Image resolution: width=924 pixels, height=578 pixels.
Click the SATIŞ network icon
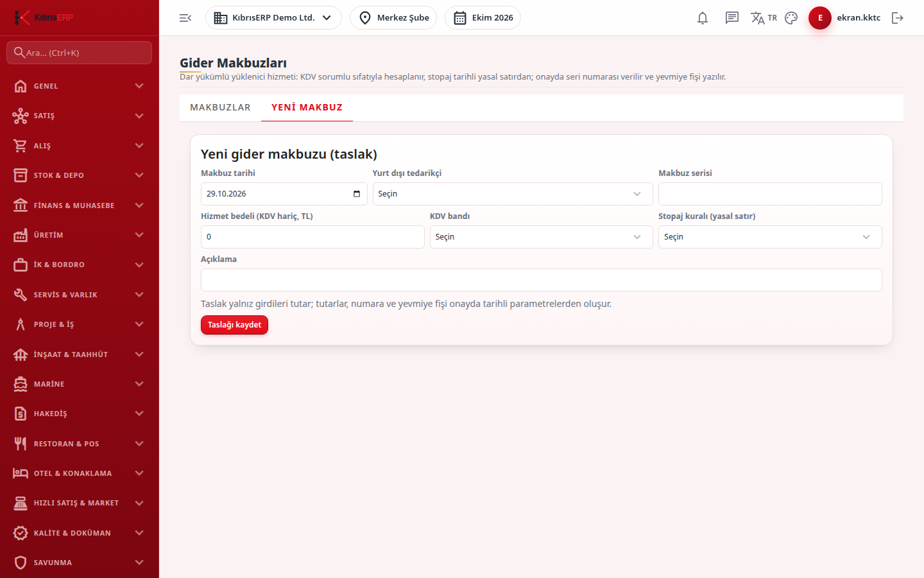coord(21,116)
